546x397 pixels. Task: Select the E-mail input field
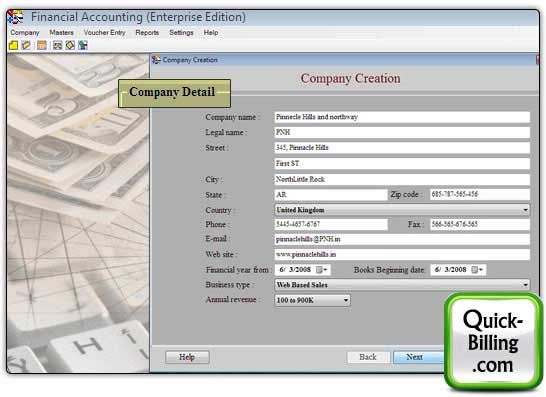coord(402,239)
